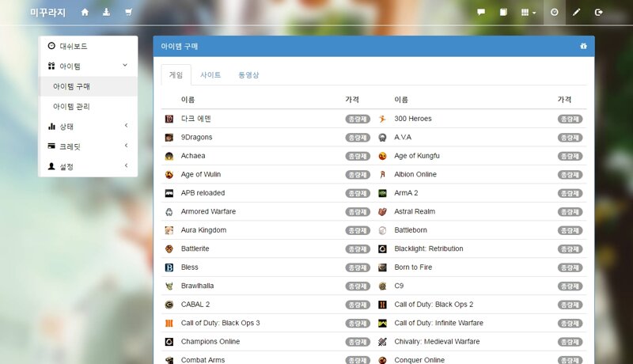Click the Bless game icon
633x364 pixels.
(x=169, y=267)
